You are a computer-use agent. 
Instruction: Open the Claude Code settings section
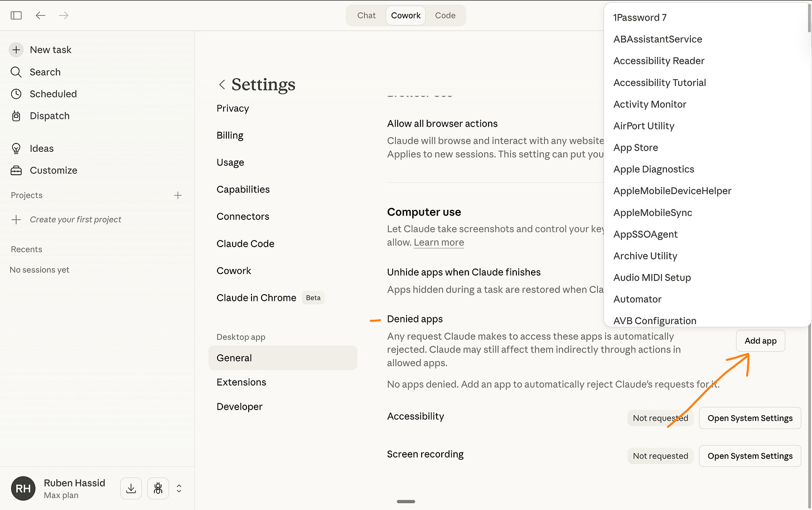click(x=245, y=244)
